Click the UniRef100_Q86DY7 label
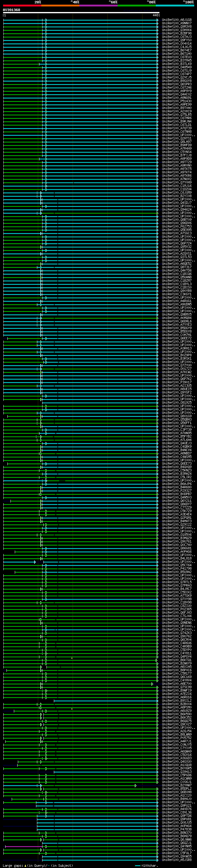The image size is (197, 868). 177,504
